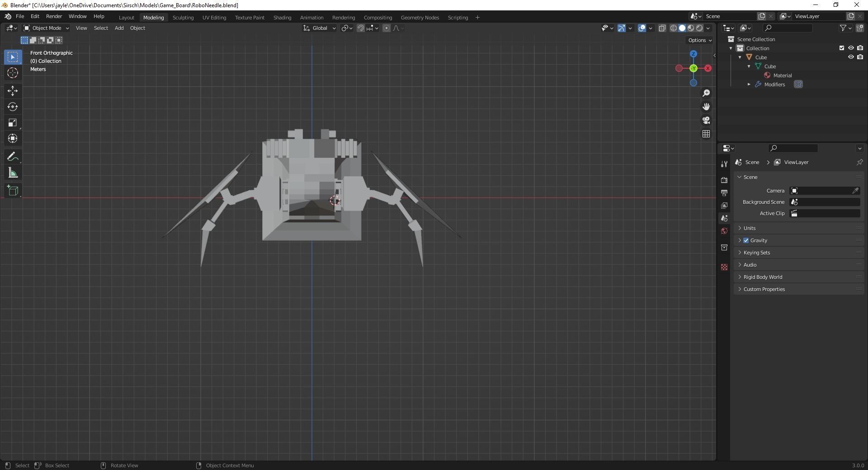The width and height of the screenshot is (868, 470).
Task: Open the Collection properties tab
Action: [x=724, y=247]
